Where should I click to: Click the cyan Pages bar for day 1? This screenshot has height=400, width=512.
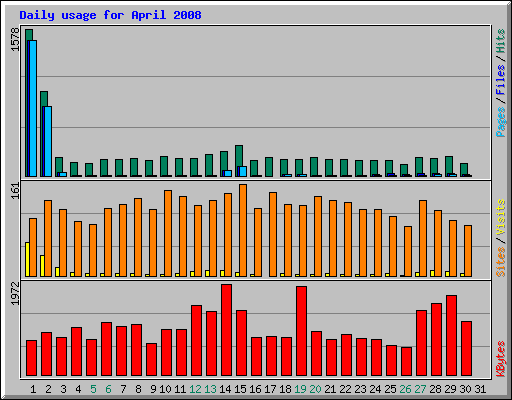(x=33, y=108)
